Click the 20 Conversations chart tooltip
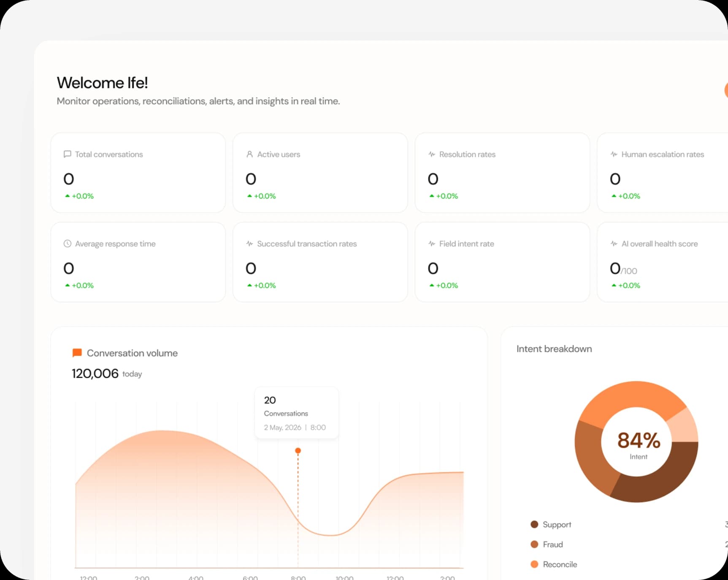Image resolution: width=728 pixels, height=580 pixels. coord(297,413)
